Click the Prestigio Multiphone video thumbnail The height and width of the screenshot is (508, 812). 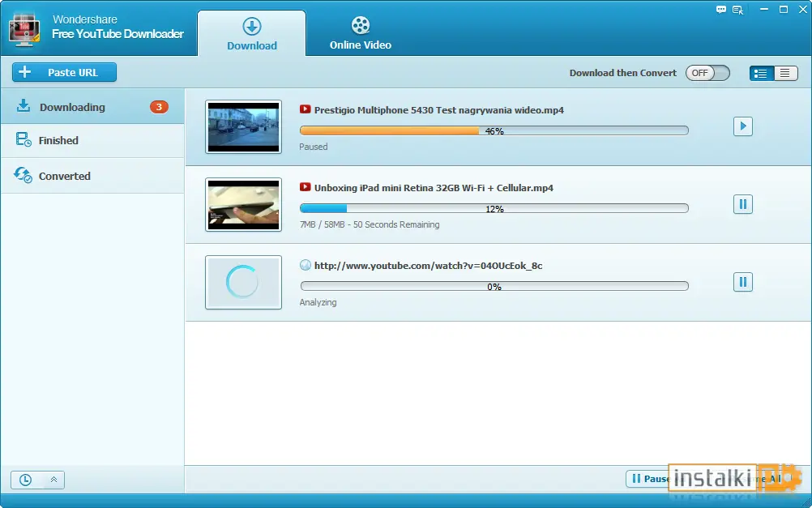243,127
